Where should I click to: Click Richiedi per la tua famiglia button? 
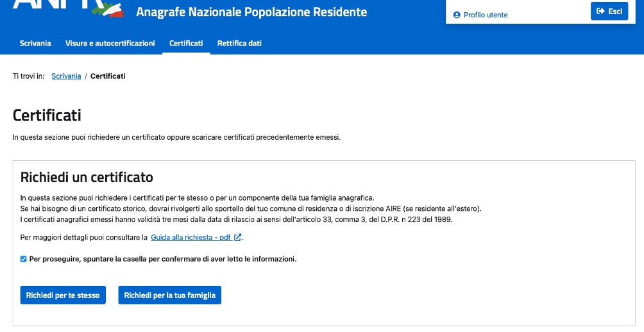click(x=169, y=295)
